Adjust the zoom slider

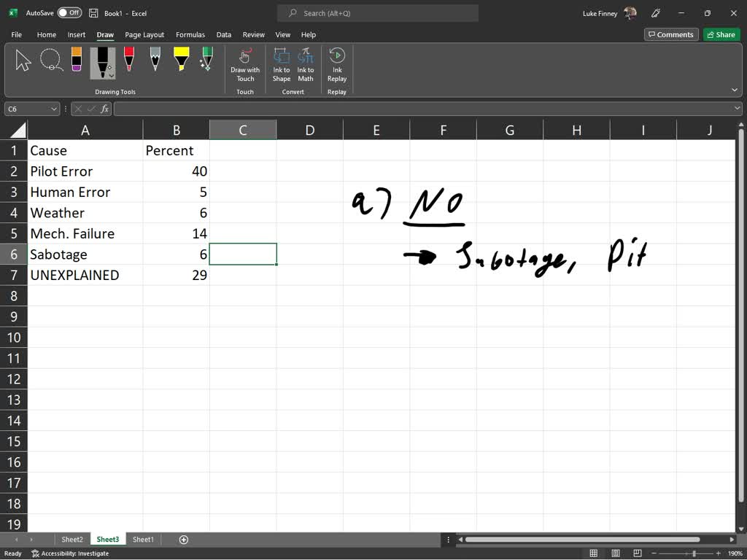click(x=694, y=553)
